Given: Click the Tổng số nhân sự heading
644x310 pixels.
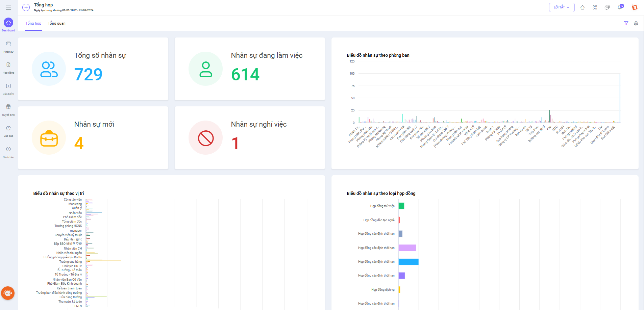Looking at the screenshot, I should (100, 55).
